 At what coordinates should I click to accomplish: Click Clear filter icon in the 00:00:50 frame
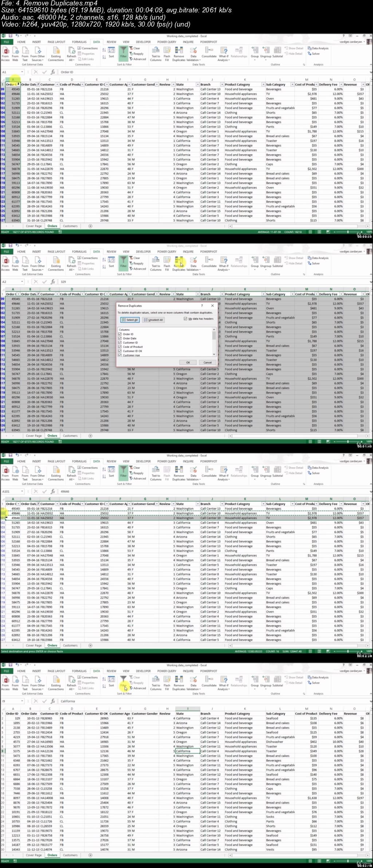[135, 48]
